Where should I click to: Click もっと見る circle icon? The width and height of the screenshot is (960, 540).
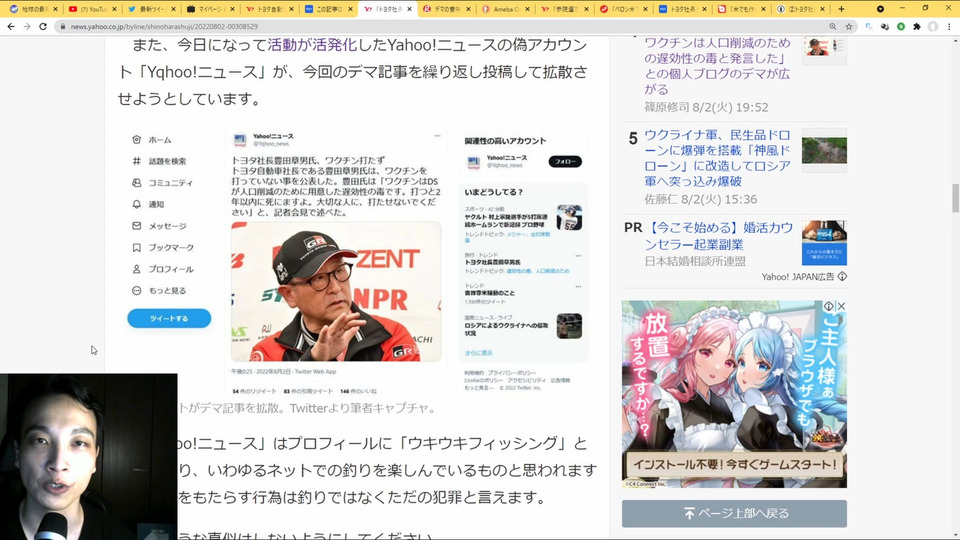coord(137,290)
